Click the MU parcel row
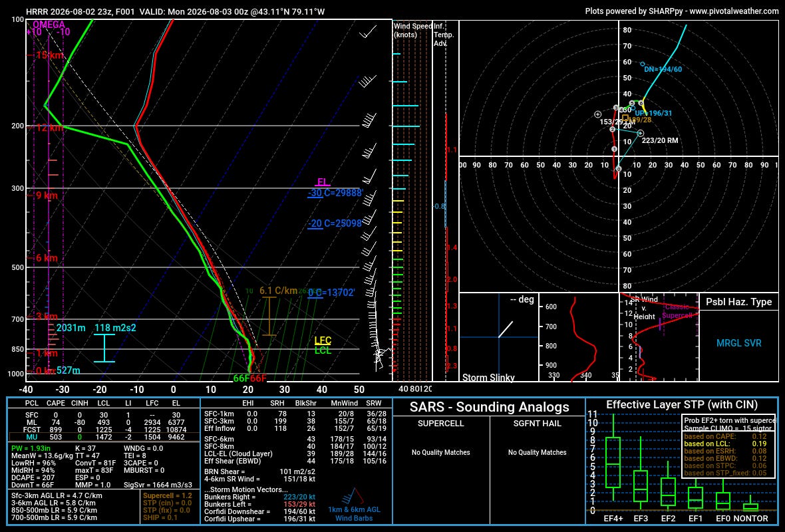This screenshot has height=532, width=785. tap(103, 437)
